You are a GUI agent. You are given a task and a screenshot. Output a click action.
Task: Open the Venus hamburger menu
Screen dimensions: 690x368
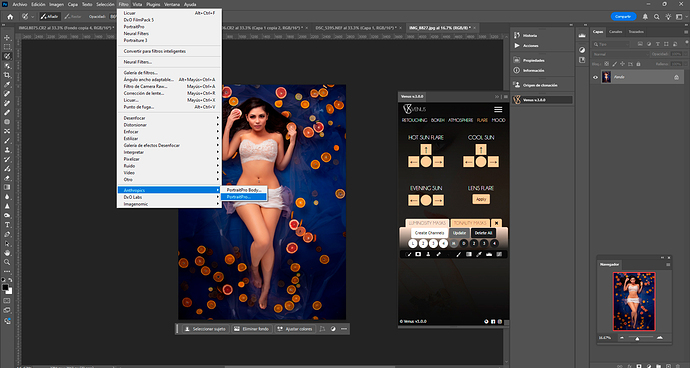pyautogui.click(x=498, y=109)
